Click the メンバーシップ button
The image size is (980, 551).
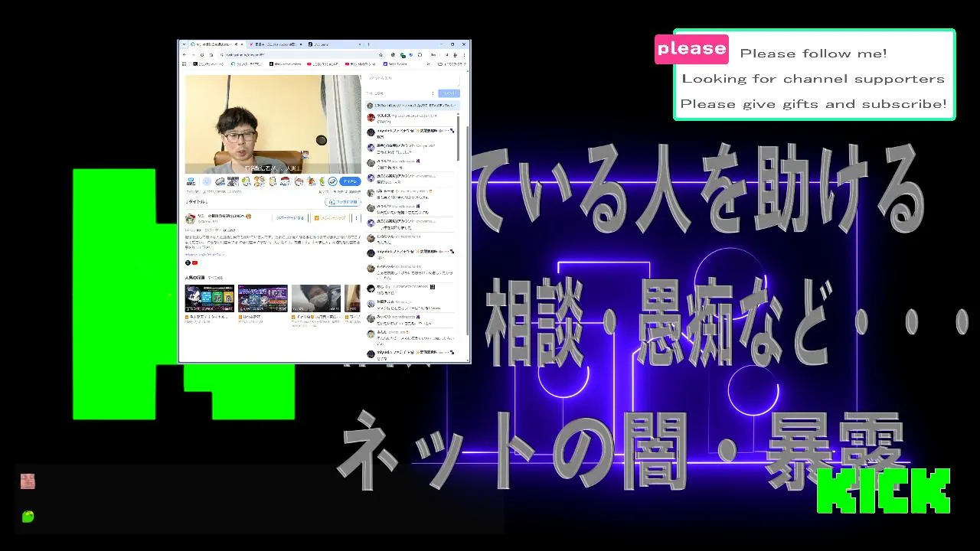[330, 218]
